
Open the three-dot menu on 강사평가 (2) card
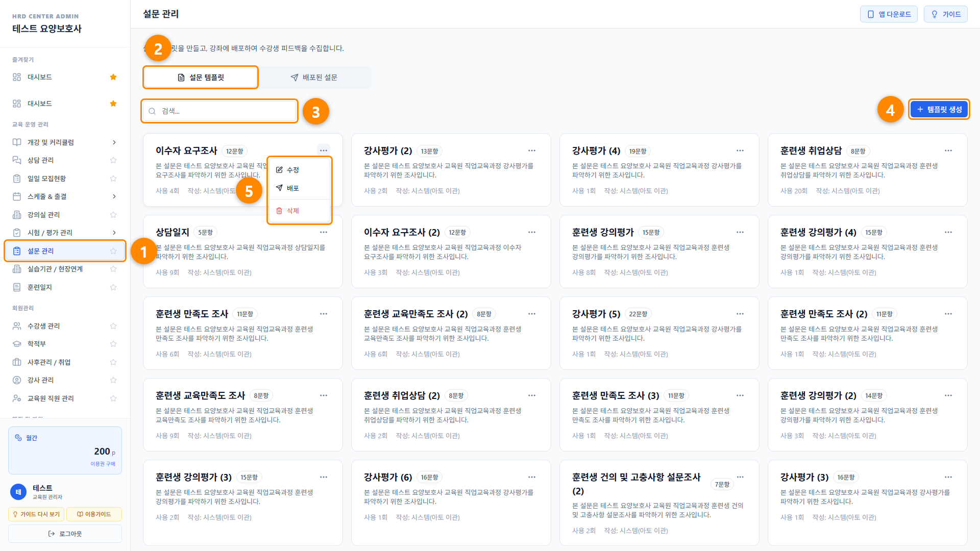coord(531,151)
